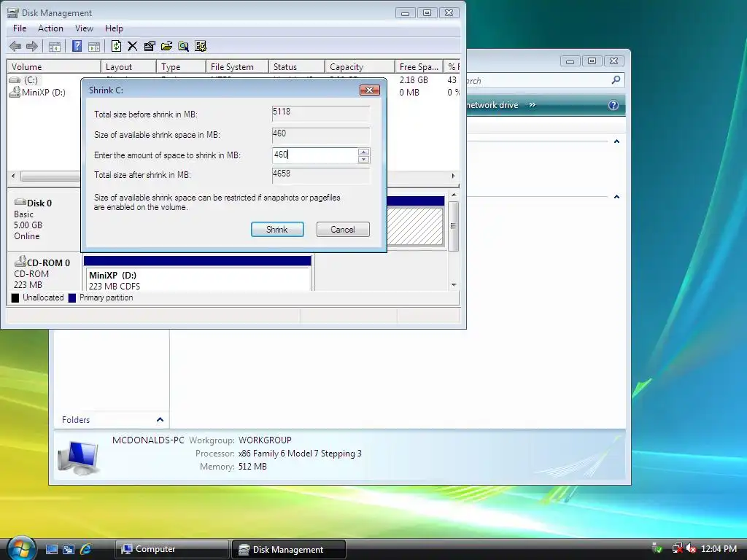Collapse the upper group chevron in Computer window
Image resolution: width=747 pixels, height=560 pixels.
616,141
